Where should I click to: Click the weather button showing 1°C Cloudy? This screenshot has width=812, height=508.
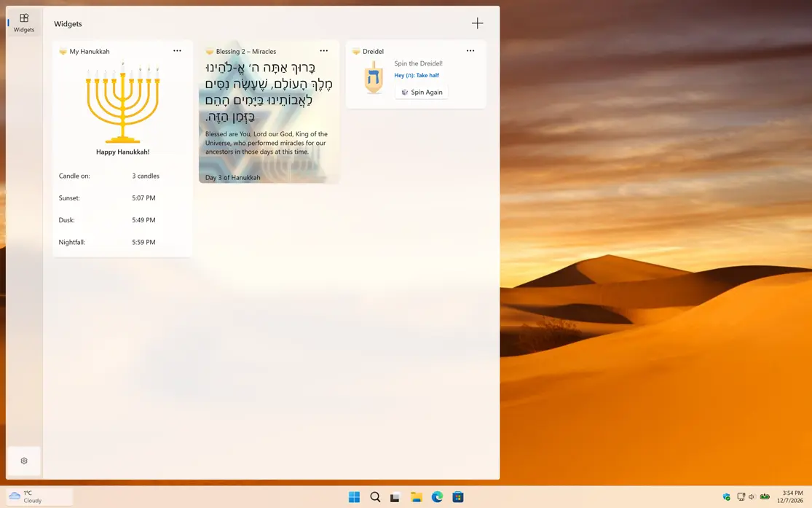pyautogui.click(x=38, y=497)
